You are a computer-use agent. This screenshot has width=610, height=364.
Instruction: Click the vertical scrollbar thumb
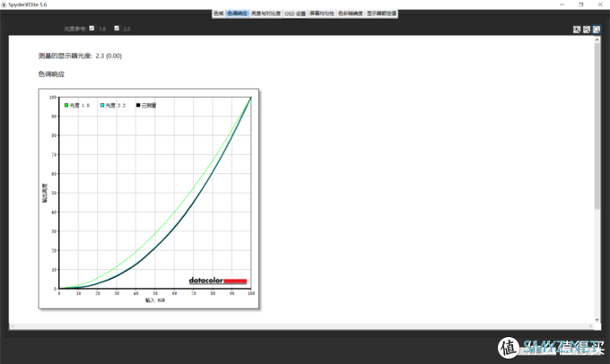coord(597,126)
